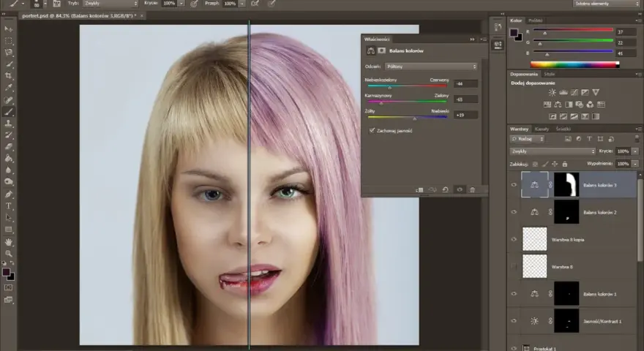644x351 pixels.
Task: Hide the Warstwa 8 kopia layer
Action: click(x=514, y=239)
